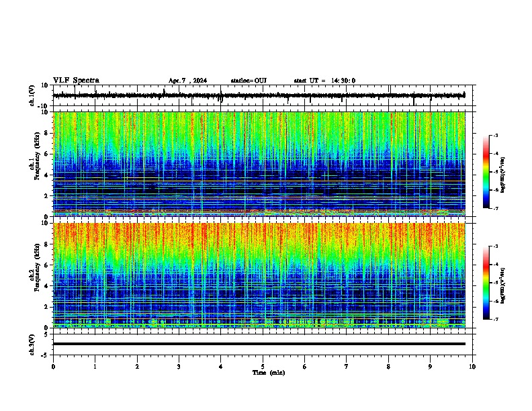The image size is (532, 411).
Task: Click the "6" tick on ch.1 frequency axis
Action: point(46,154)
